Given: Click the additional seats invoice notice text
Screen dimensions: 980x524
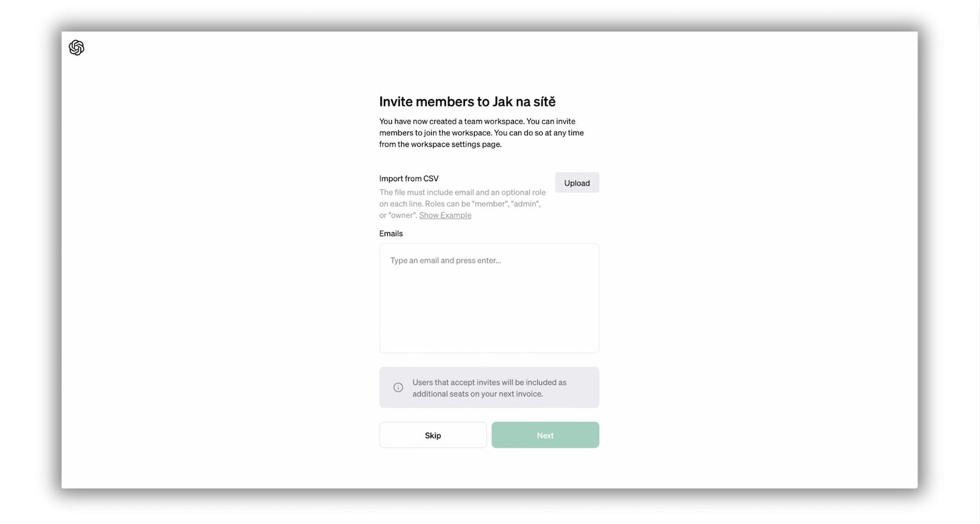Looking at the screenshot, I should pos(489,388).
